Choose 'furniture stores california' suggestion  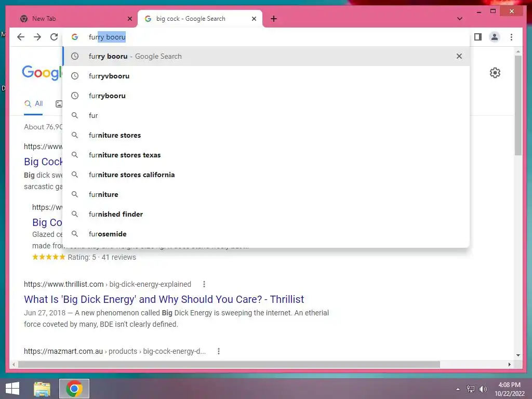coord(266,175)
